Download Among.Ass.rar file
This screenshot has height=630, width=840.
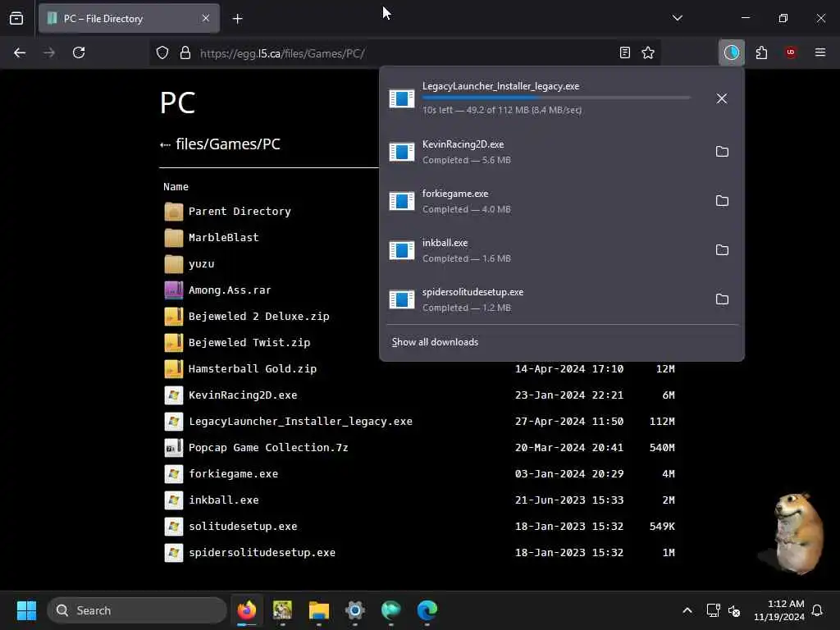(x=230, y=290)
